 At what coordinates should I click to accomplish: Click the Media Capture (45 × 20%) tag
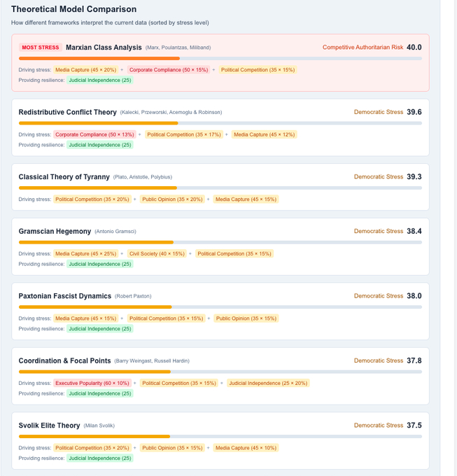tap(85, 70)
